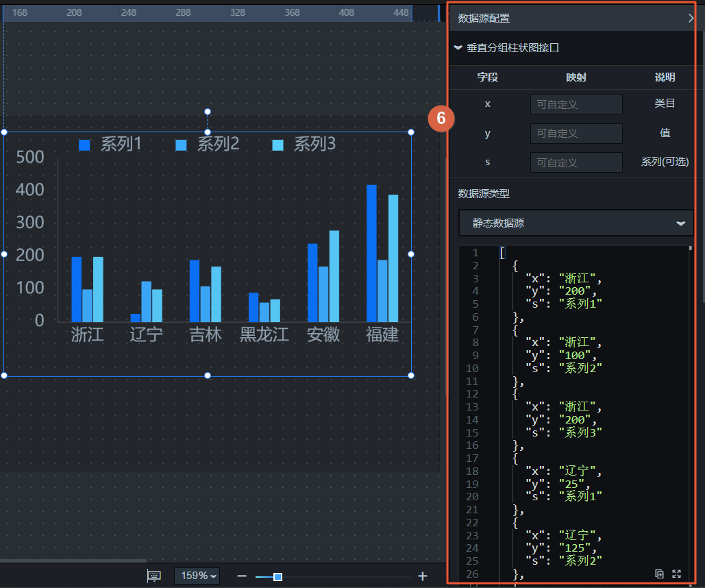Collapse the 数据源配置 panel with arrow
This screenshot has width=705, height=588.
point(691,18)
